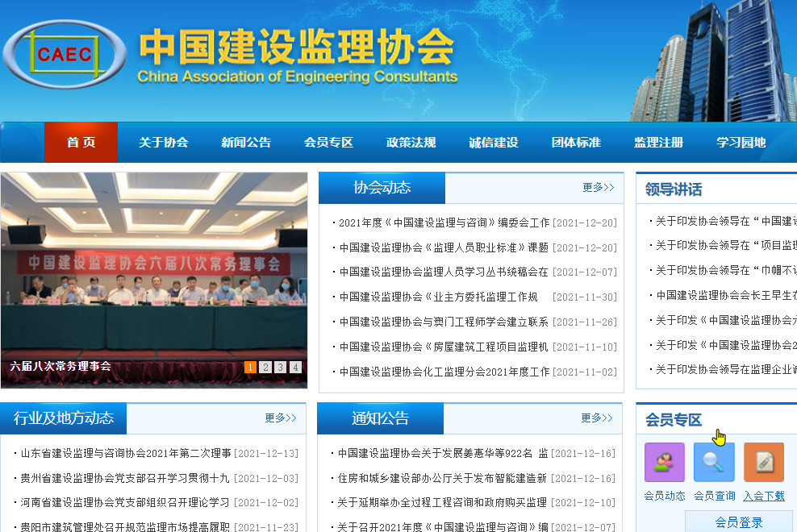Open 领导讲话 item about “巾帼不
The image size is (797, 532).
(726, 270)
